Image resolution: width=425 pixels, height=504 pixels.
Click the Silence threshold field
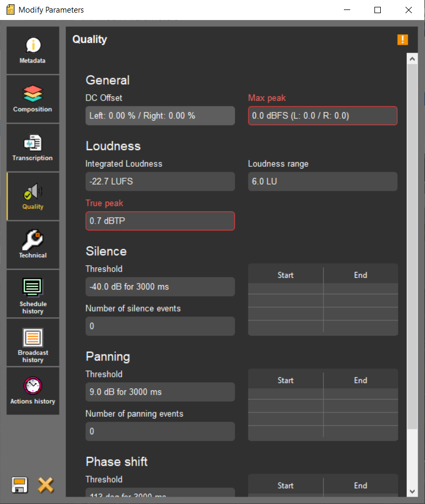pyautogui.click(x=160, y=287)
